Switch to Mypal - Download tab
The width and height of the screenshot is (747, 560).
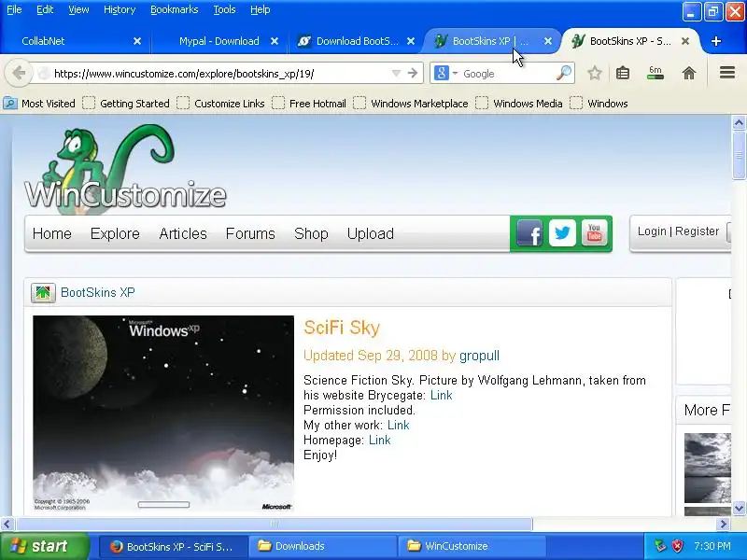(218, 41)
